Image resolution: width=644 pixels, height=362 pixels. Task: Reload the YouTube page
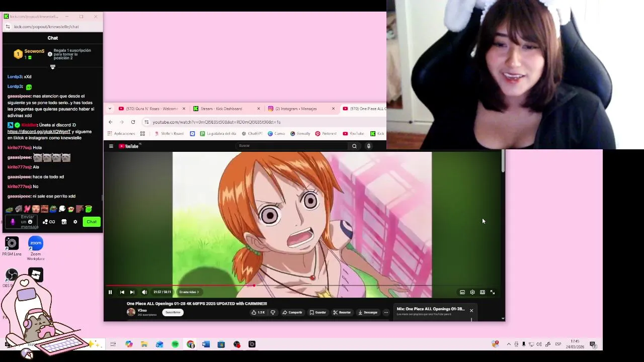133,122
